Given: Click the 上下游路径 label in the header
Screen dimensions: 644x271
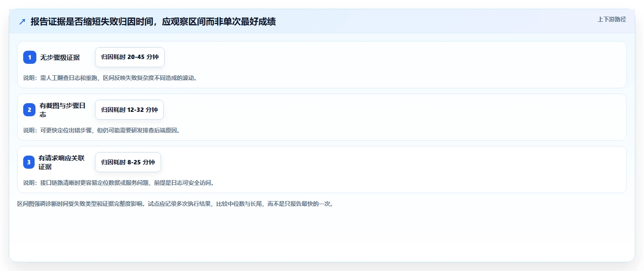Looking at the screenshot, I should point(612,19).
